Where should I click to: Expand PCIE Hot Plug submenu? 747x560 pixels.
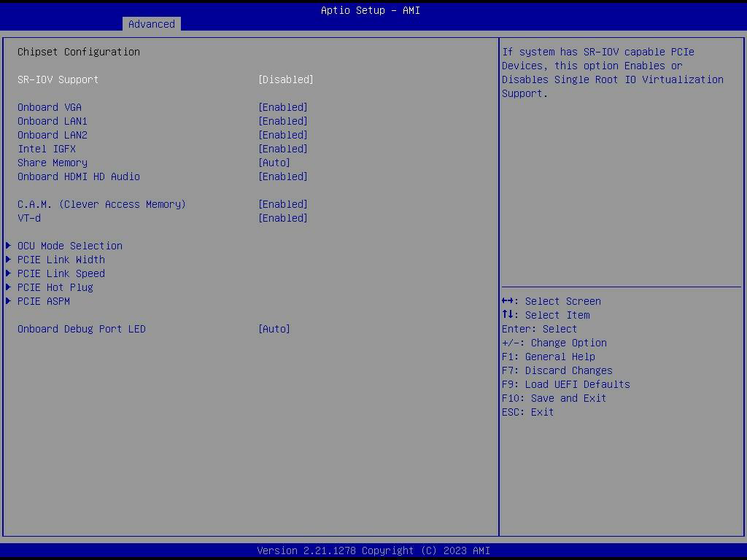tap(55, 287)
